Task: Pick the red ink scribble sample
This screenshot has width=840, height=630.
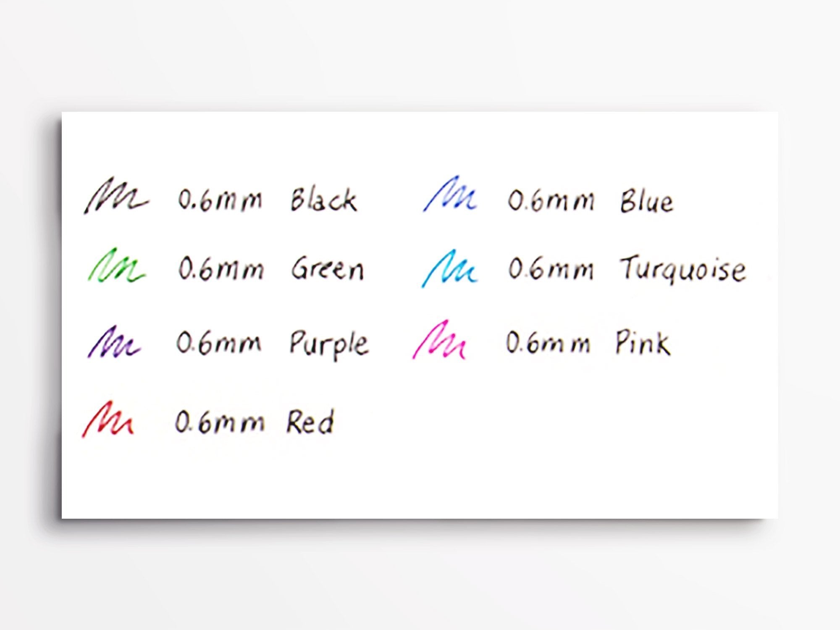Action: (x=108, y=420)
